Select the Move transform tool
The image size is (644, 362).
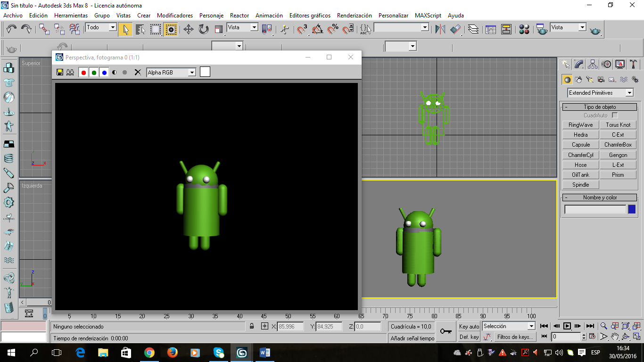188,29
